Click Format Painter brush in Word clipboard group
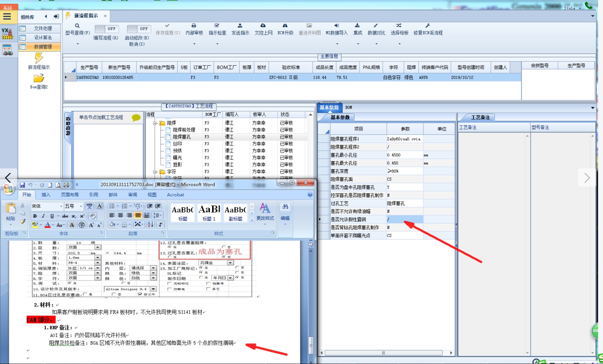The width and height of the screenshot is (603, 364). point(23,221)
